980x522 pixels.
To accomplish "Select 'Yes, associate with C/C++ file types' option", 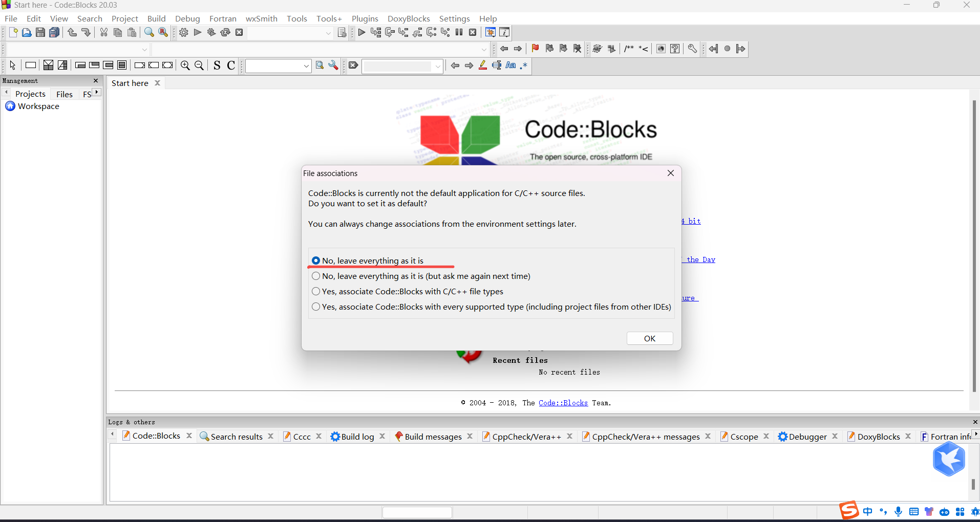I will [x=408, y=291].
